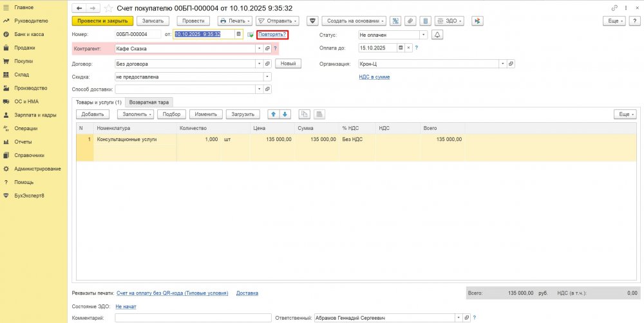
Task: Move the row up with the blue up arrow
Action: coord(273,114)
